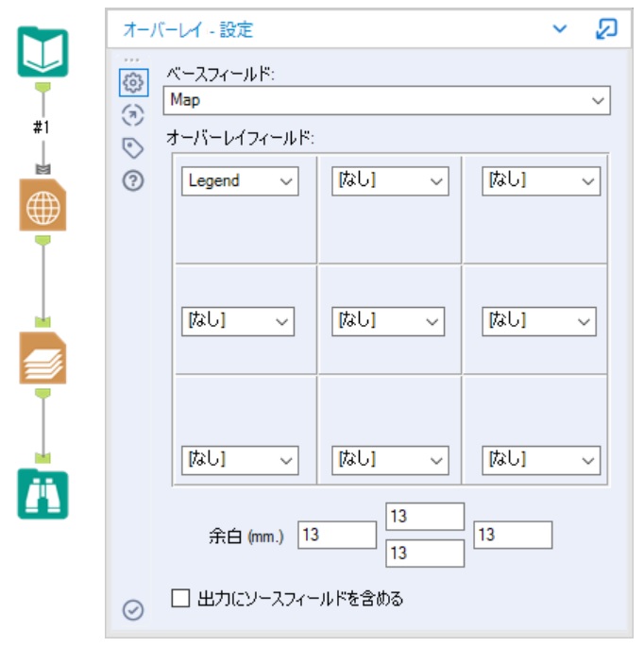The image size is (644, 647).
Task: Open the configuration gear tab
Action: tap(134, 82)
